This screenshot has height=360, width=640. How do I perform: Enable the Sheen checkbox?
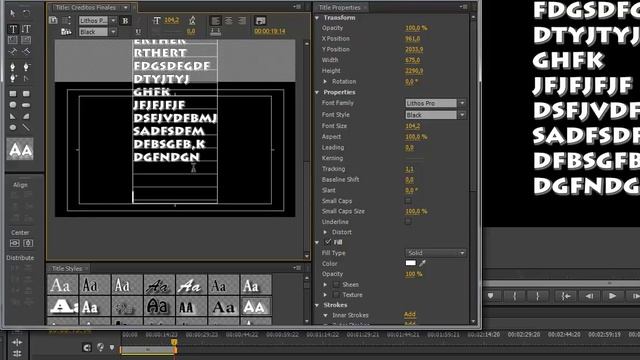coord(336,284)
